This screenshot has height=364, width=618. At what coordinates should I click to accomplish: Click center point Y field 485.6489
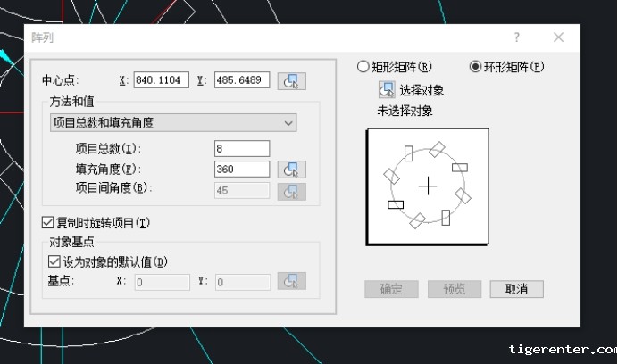pos(242,80)
